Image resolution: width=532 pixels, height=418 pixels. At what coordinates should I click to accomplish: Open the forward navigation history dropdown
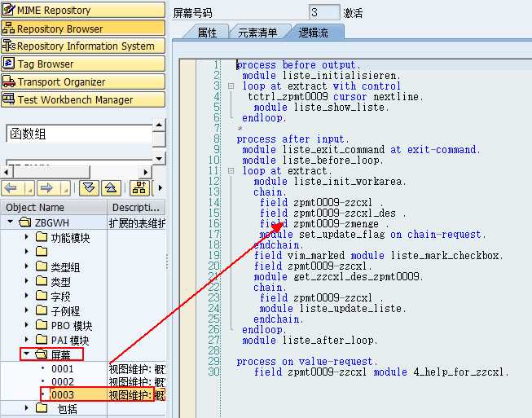coord(65,188)
